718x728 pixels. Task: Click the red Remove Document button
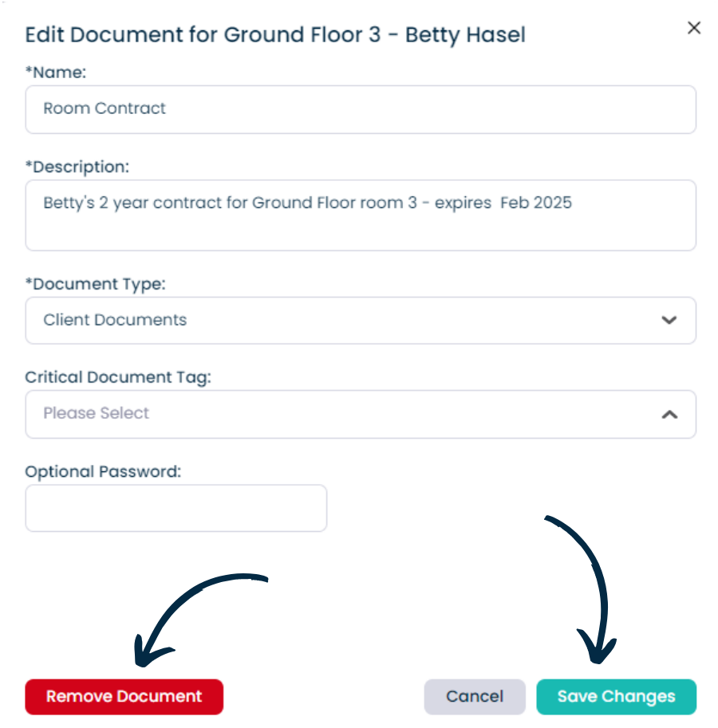(124, 697)
